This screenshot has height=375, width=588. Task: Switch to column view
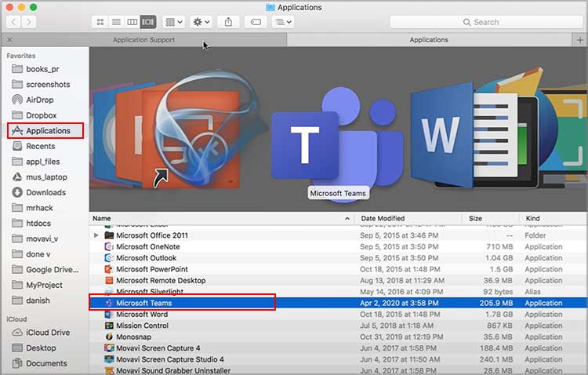point(132,22)
